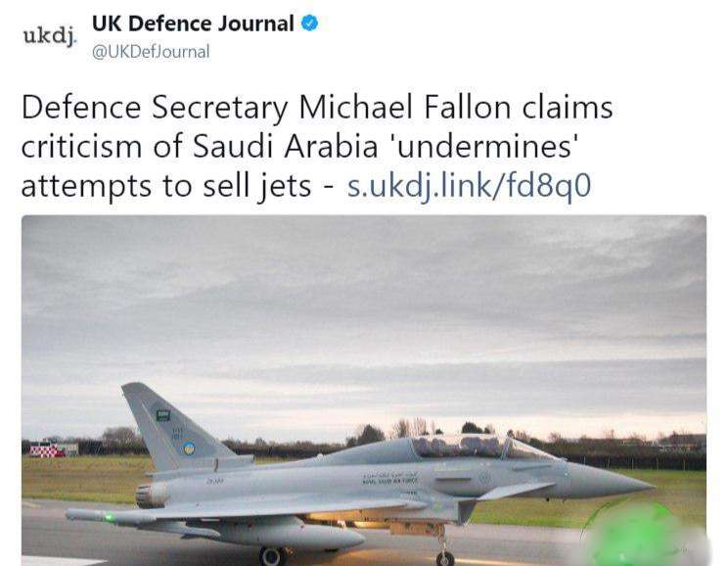Click the @UKDefJournal handle

click(150, 52)
